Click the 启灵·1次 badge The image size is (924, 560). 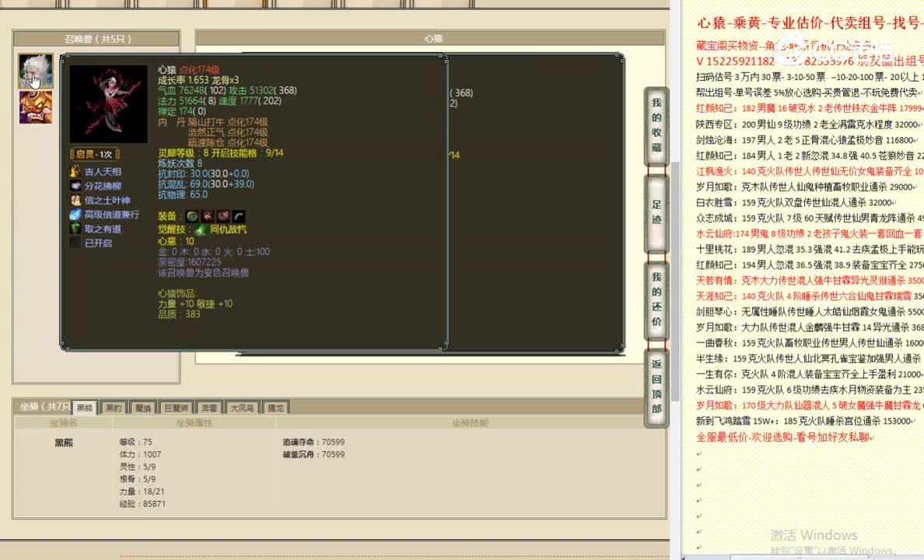(94, 155)
